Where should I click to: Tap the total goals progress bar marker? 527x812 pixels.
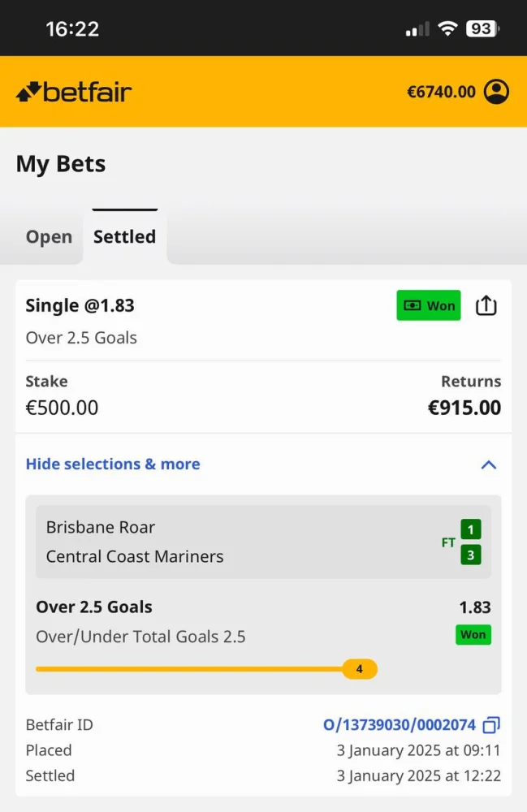359,670
